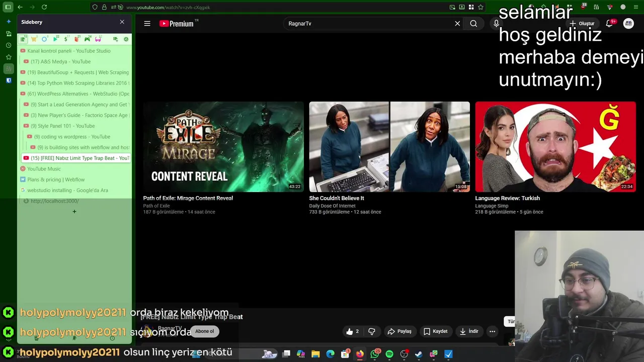This screenshot has height=362, width=644.
Task: Open YouTube notifications bell
Action: pyautogui.click(x=609, y=24)
